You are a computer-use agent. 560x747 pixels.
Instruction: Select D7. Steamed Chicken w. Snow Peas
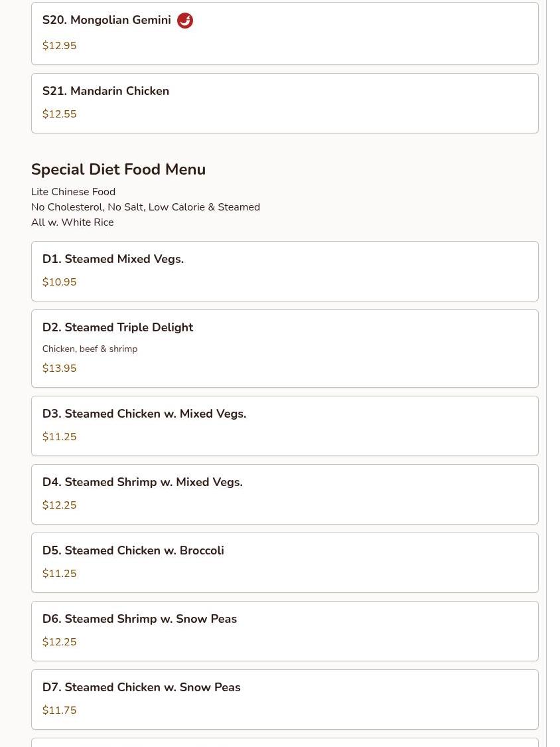coord(141,688)
